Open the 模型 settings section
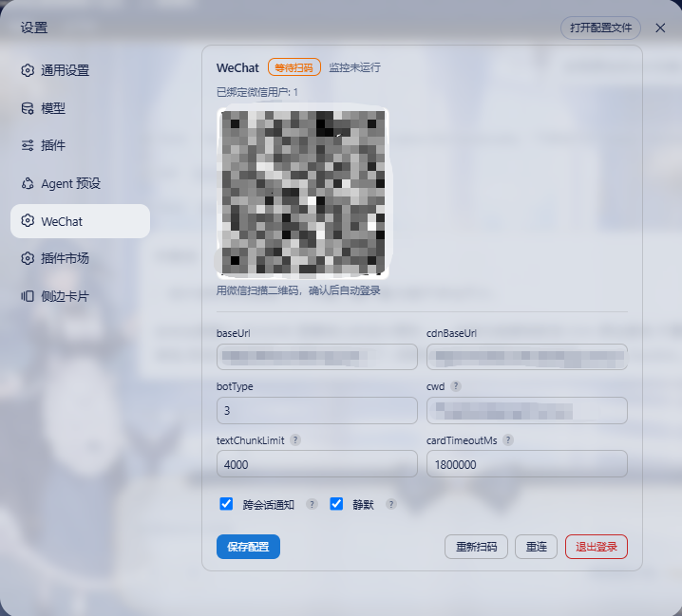The height and width of the screenshot is (616, 682). tap(80, 108)
